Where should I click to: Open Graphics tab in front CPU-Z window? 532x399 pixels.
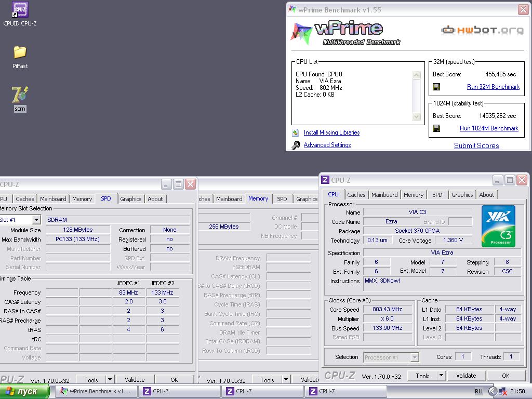462,195
